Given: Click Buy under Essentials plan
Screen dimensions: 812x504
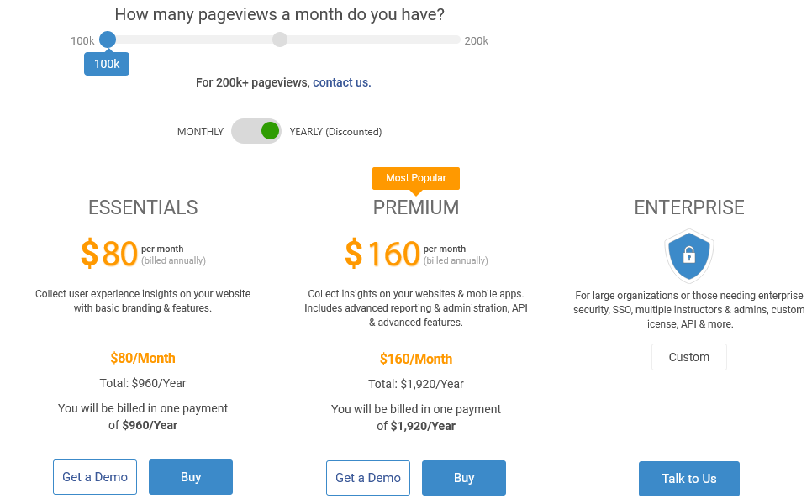Looking at the screenshot, I should [x=191, y=477].
